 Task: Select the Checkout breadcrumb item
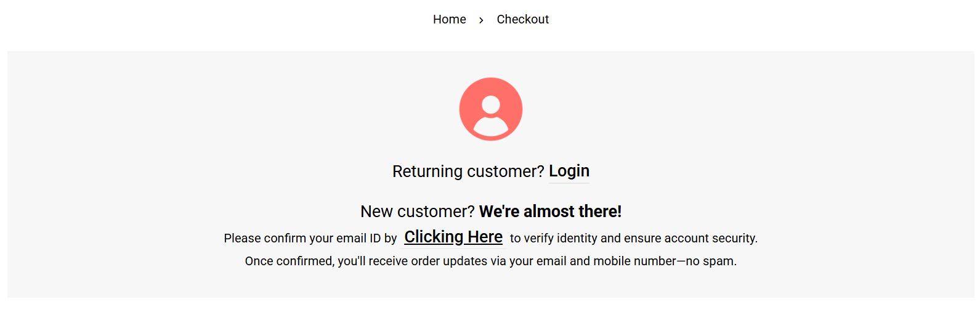[522, 20]
